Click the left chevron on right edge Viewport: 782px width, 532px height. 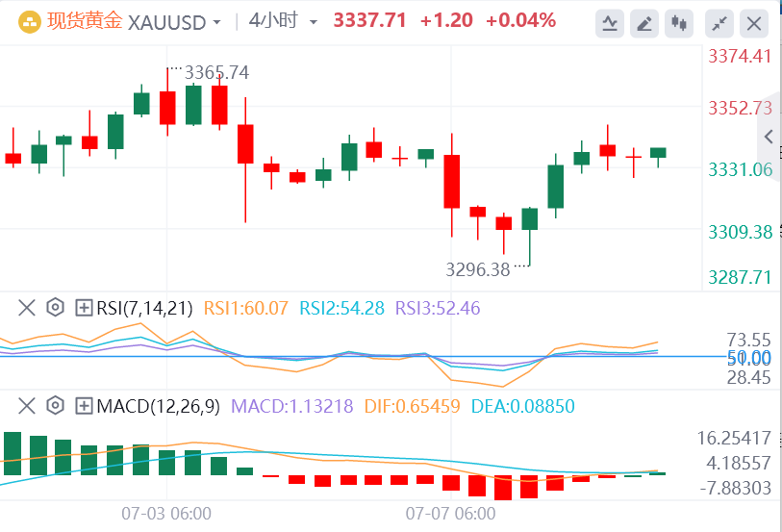click(768, 137)
